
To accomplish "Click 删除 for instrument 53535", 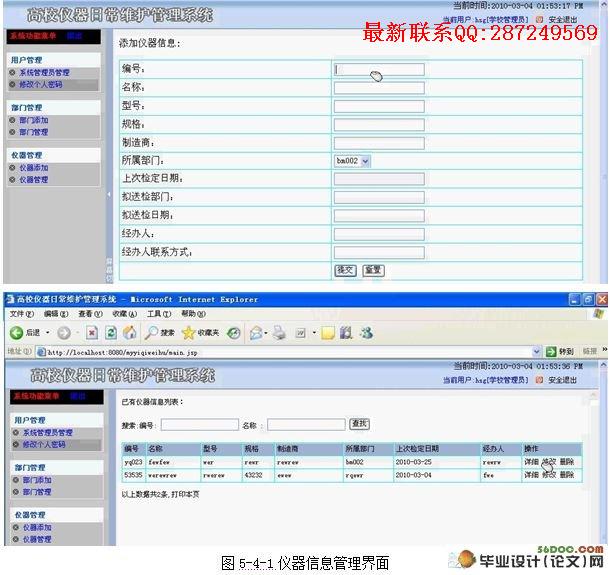I will [567, 475].
